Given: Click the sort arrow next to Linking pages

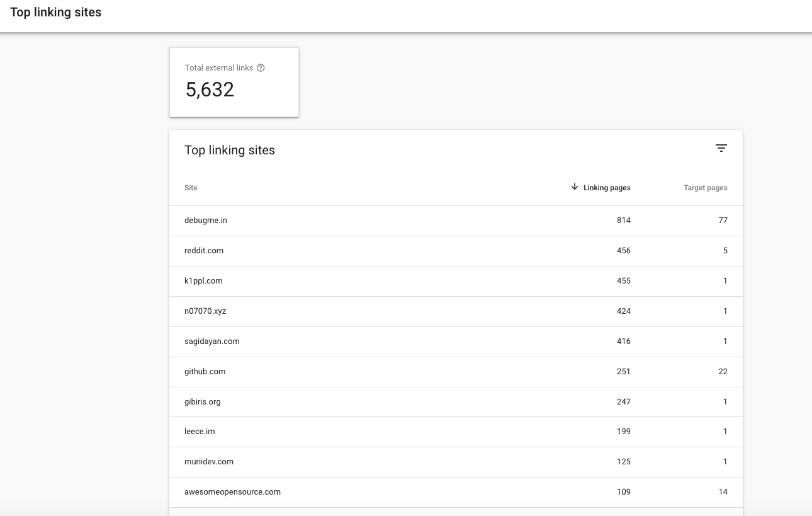Looking at the screenshot, I should coord(574,187).
